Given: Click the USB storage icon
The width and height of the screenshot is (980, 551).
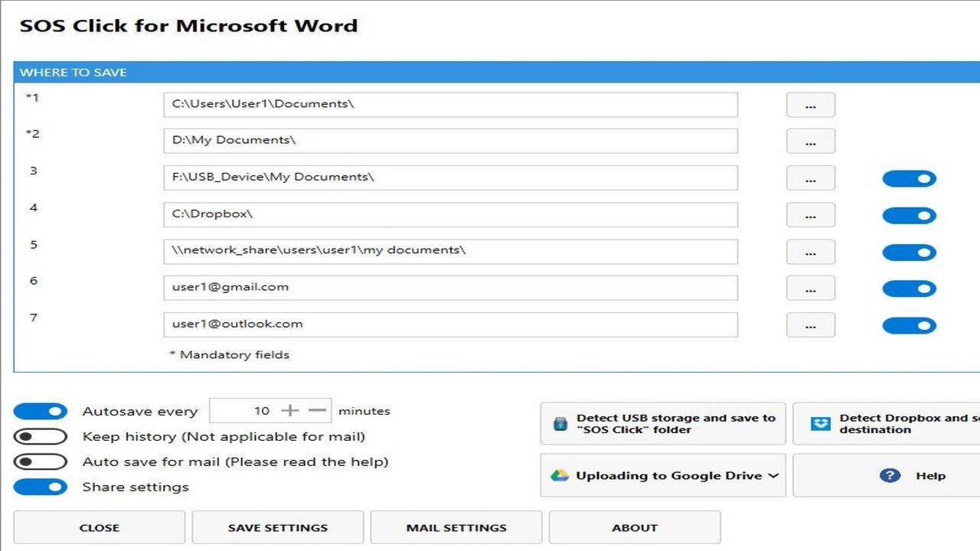Looking at the screenshot, I should coord(560,424).
